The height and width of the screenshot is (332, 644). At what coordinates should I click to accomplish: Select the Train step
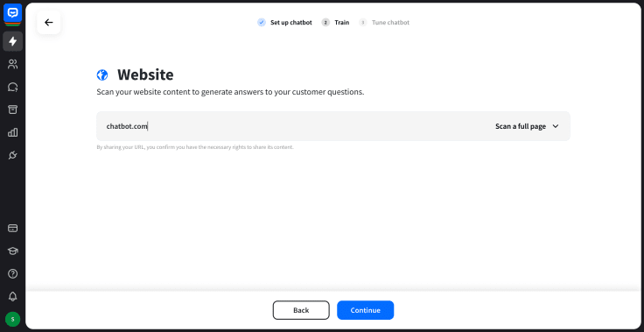click(335, 22)
